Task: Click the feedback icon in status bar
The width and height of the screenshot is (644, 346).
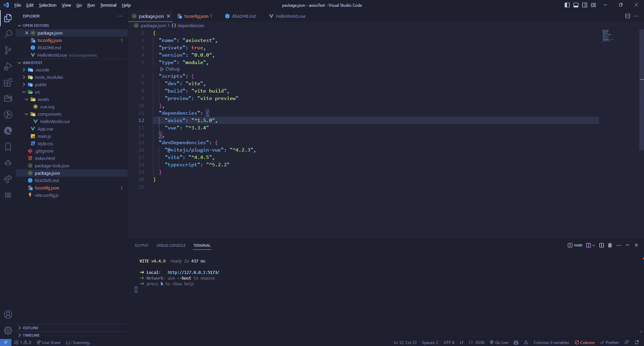Action: coord(627,342)
